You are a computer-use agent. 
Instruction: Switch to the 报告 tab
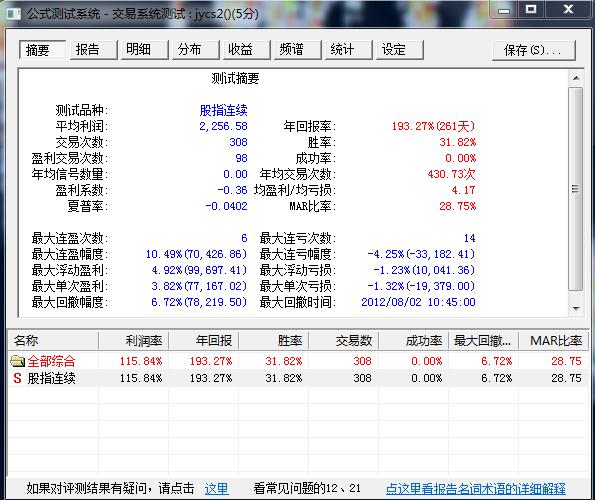coord(93,50)
